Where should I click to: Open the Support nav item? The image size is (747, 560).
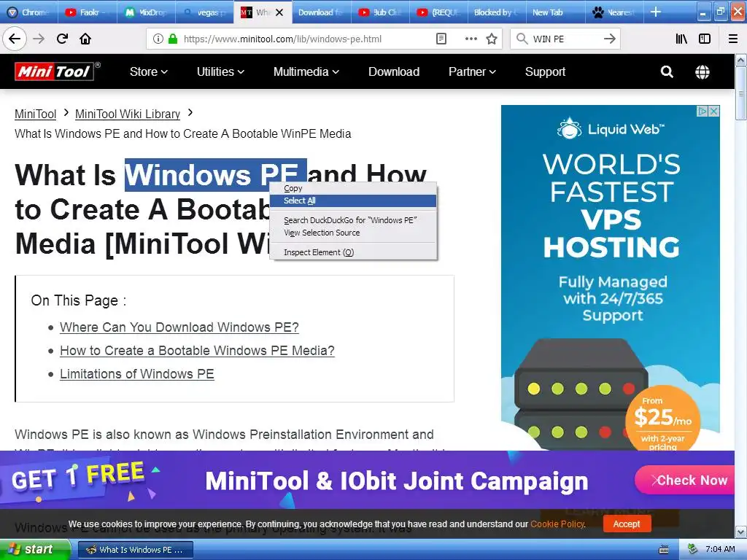tap(545, 71)
